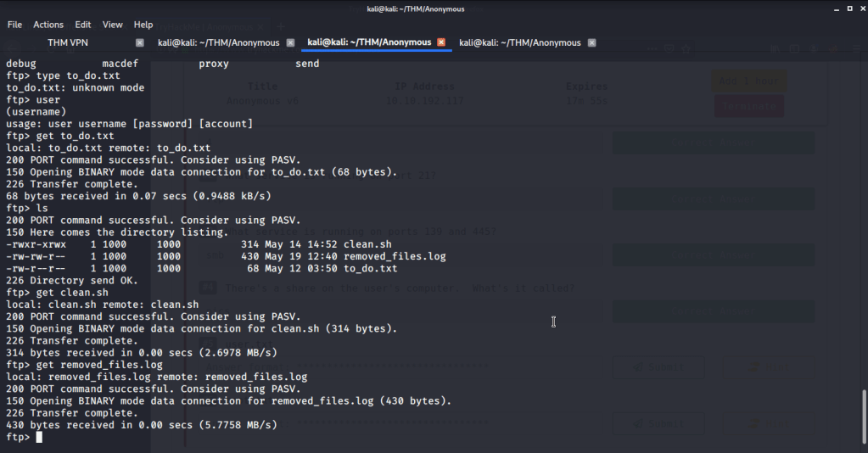Click the cursor at the last ftp> prompt
The height and width of the screenshot is (453, 868).
pos(39,437)
